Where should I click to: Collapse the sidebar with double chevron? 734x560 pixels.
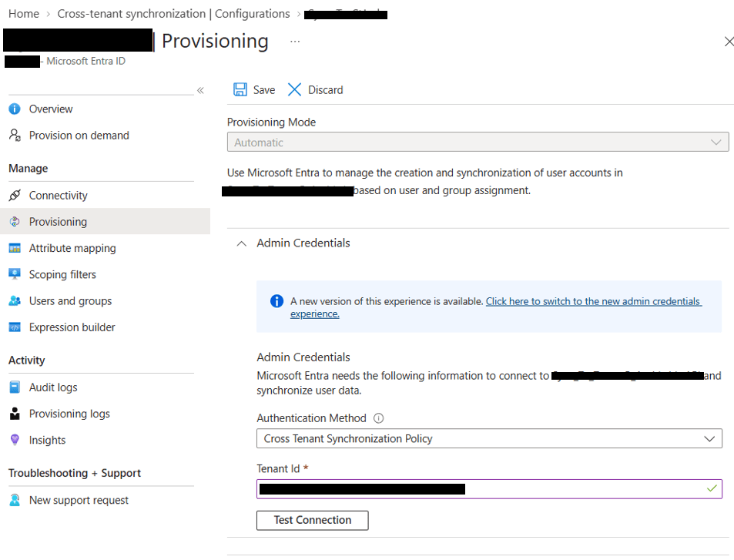pyautogui.click(x=200, y=90)
